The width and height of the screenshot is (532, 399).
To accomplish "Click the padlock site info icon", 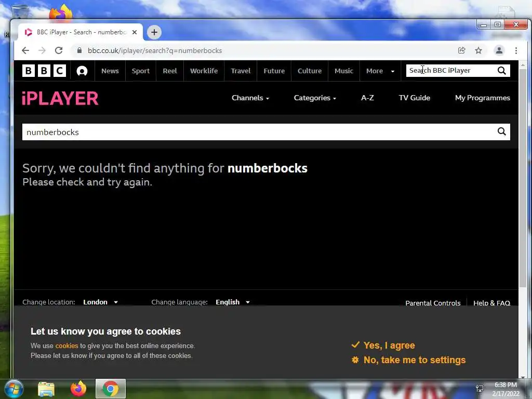I will pyautogui.click(x=79, y=50).
